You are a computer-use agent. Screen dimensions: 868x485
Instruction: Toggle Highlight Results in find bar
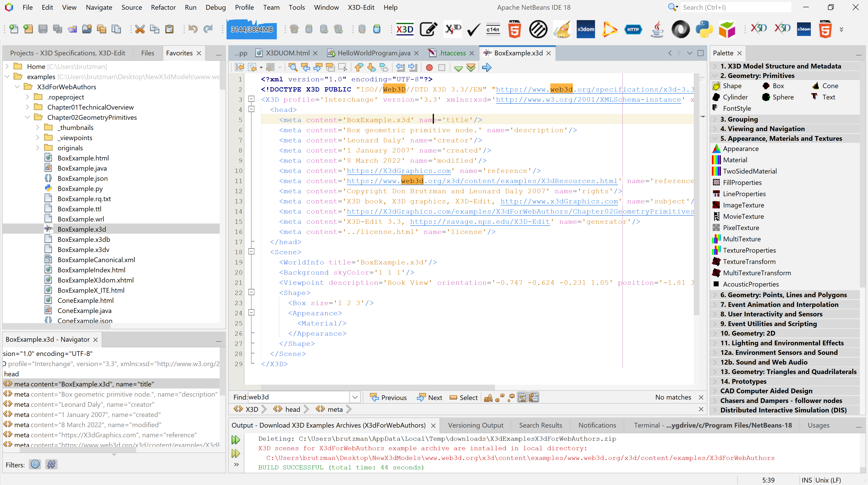coord(522,398)
